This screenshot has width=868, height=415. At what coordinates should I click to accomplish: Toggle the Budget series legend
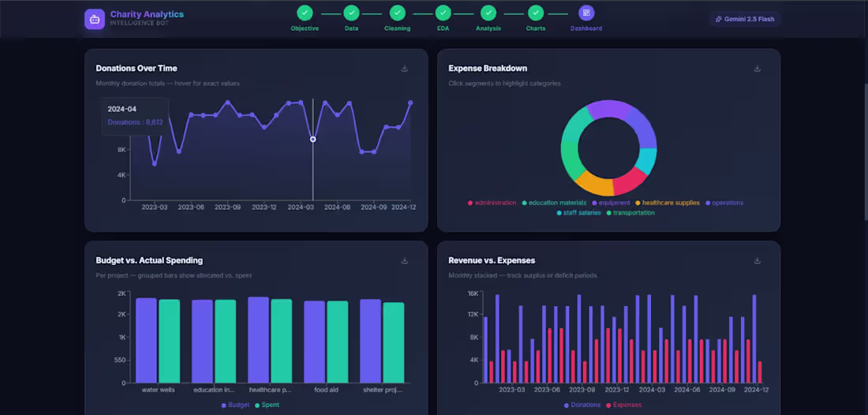[x=235, y=405]
